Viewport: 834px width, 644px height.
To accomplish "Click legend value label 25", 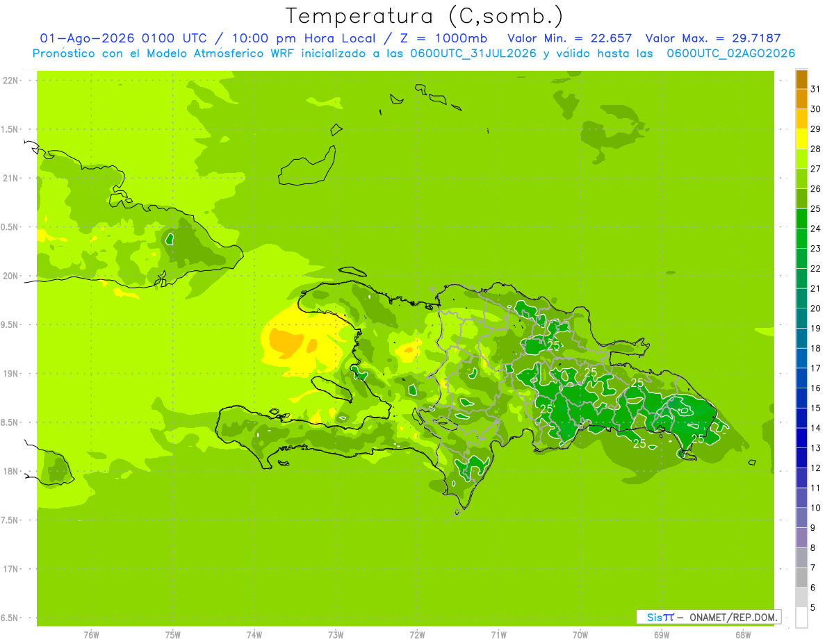I will 815,208.
